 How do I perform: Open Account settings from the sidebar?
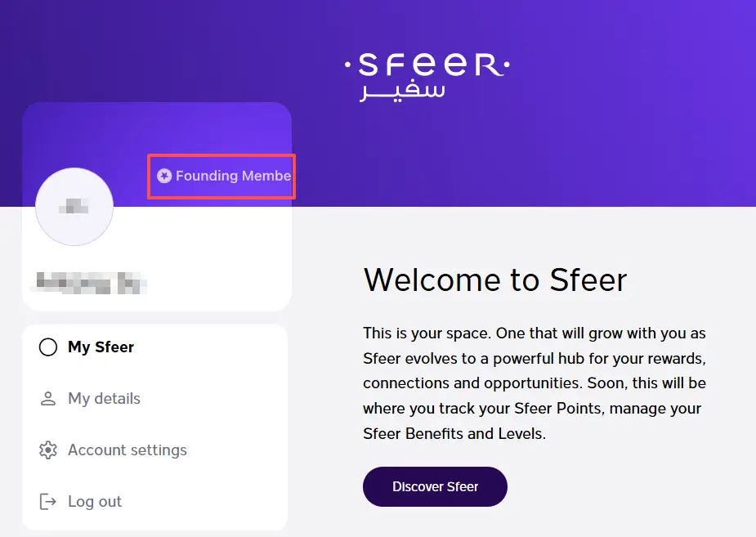127,450
